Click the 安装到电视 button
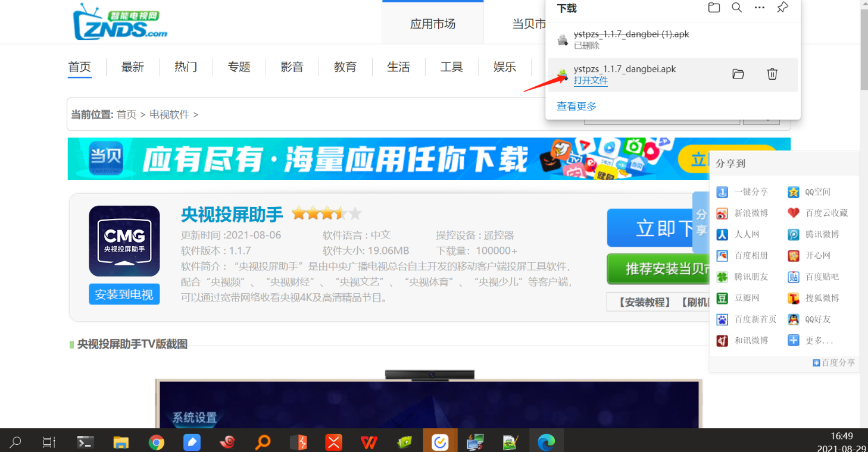This screenshot has width=868, height=452. 124,294
